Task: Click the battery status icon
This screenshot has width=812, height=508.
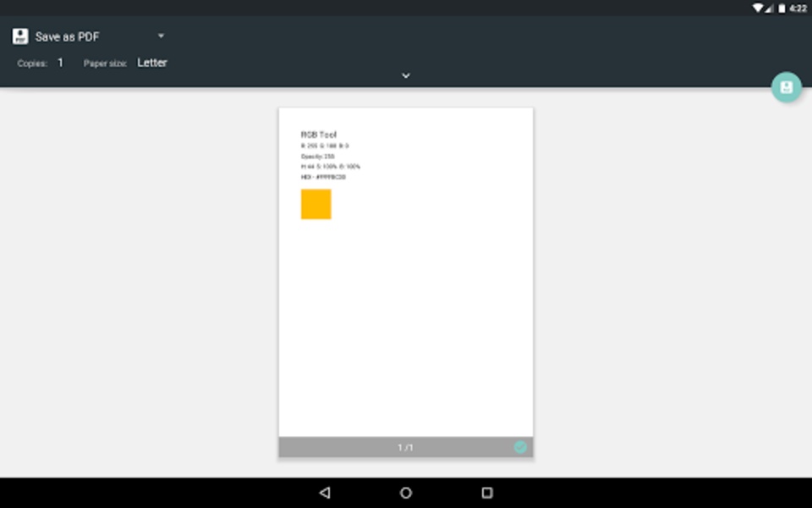Action: (782, 8)
